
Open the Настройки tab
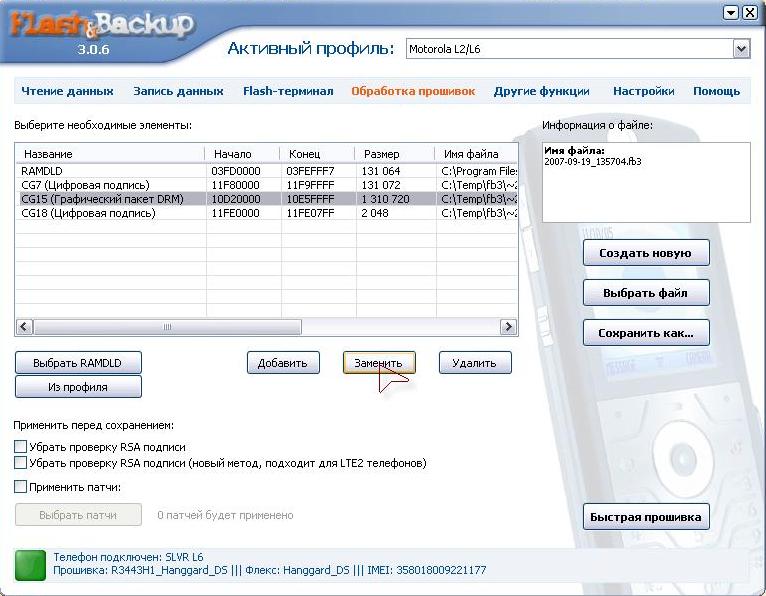click(643, 91)
